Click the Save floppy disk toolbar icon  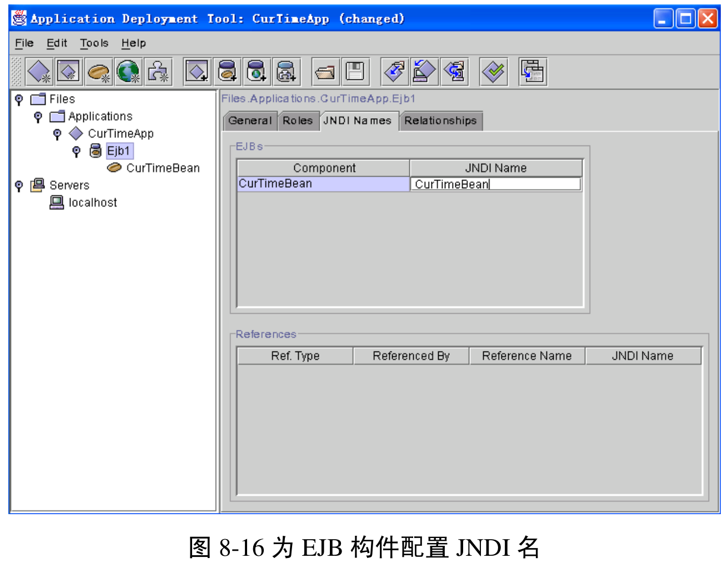point(355,72)
